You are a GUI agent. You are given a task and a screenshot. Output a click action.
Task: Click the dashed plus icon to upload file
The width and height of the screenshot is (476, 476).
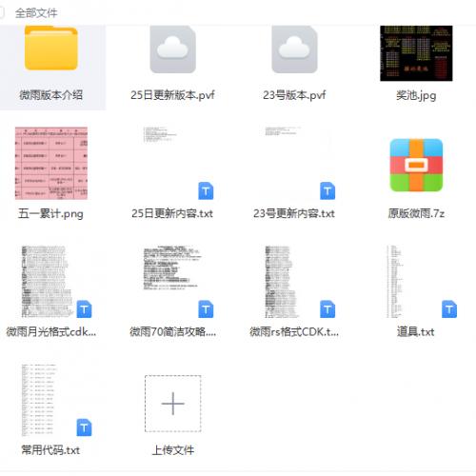(x=173, y=404)
